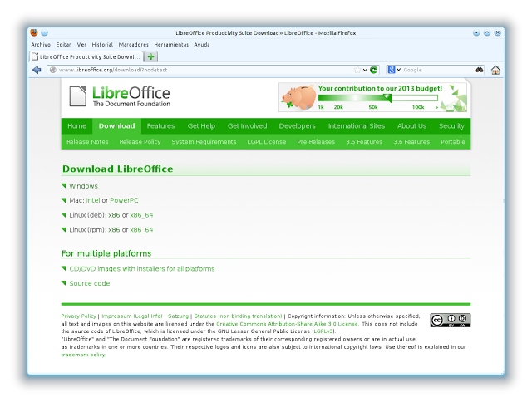Screen dimensions: 532x402
Task: Reload the page with the refresh icon
Action: pyautogui.click(x=374, y=70)
